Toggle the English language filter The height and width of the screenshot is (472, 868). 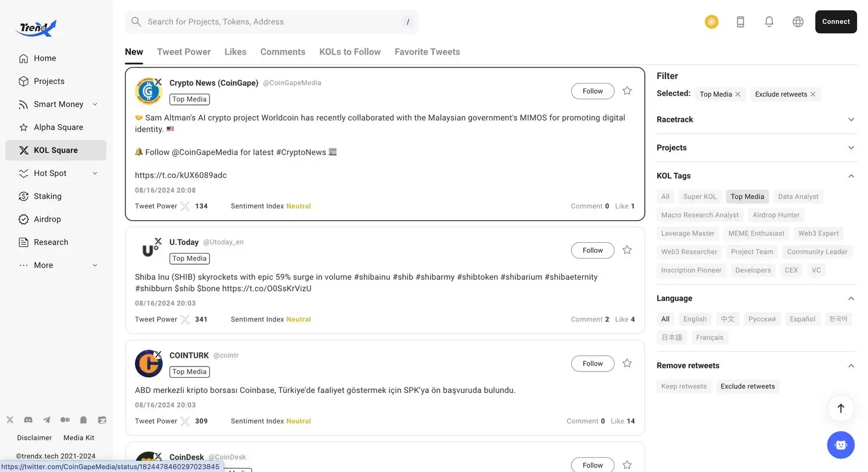pos(695,319)
